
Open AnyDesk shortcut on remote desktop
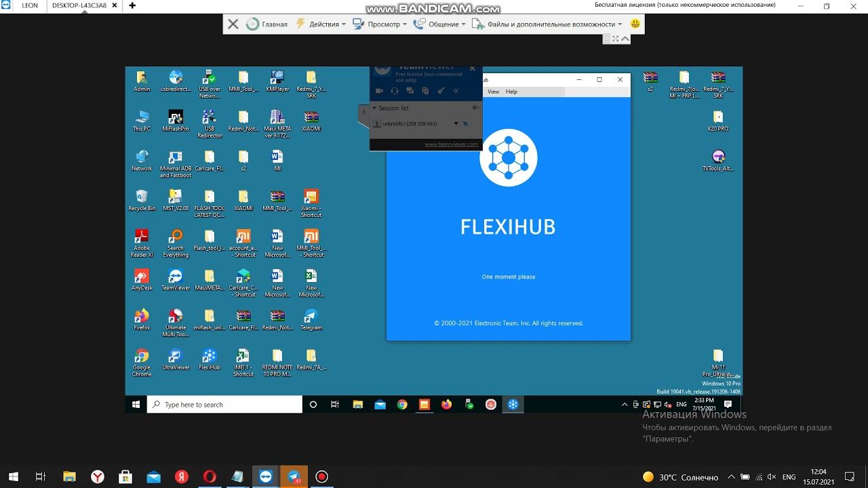142,280
